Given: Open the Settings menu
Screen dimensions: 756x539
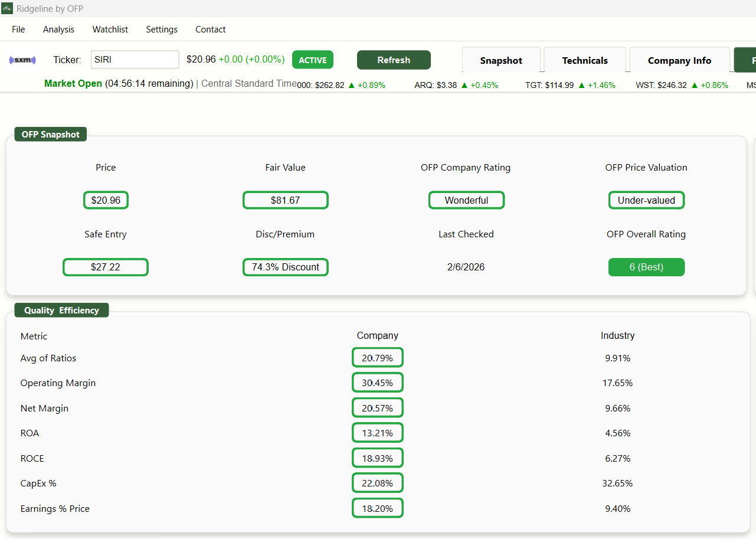Looking at the screenshot, I should [162, 30].
